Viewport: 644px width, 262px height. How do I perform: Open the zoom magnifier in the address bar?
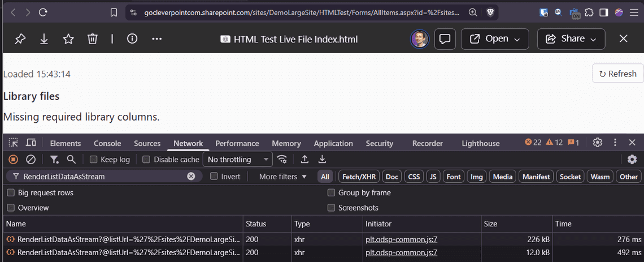pyautogui.click(x=473, y=13)
